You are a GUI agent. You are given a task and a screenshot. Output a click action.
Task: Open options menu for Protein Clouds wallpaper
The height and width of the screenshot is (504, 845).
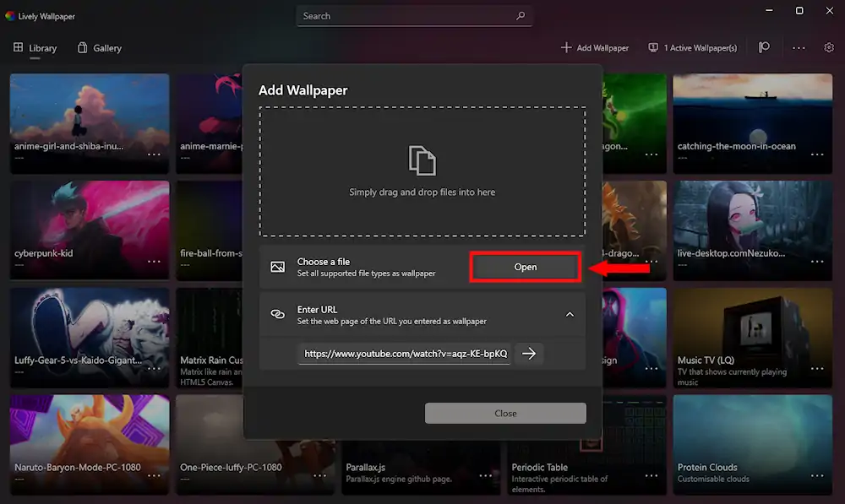tap(817, 475)
